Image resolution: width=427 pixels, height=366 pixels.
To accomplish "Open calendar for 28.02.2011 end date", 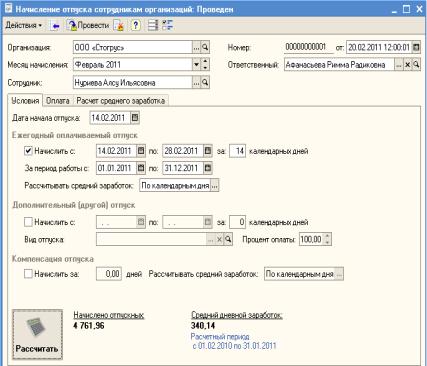I will coord(208,151).
